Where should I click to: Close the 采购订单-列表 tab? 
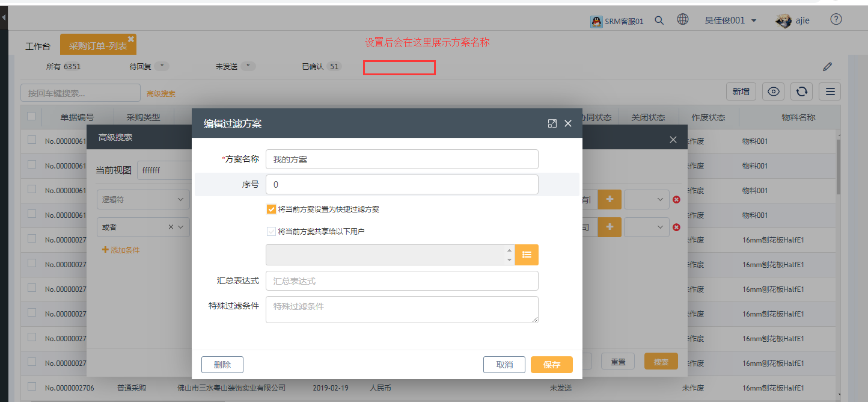pyautogui.click(x=131, y=39)
